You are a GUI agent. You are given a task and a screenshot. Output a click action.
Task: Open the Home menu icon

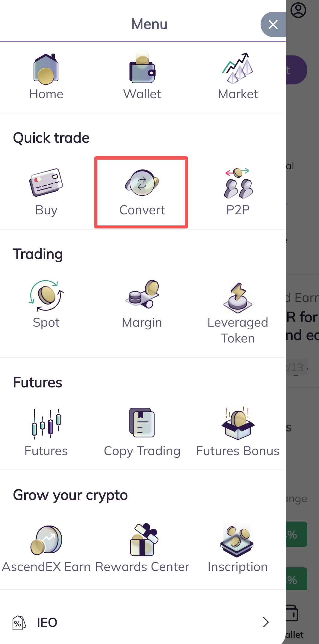point(46,69)
